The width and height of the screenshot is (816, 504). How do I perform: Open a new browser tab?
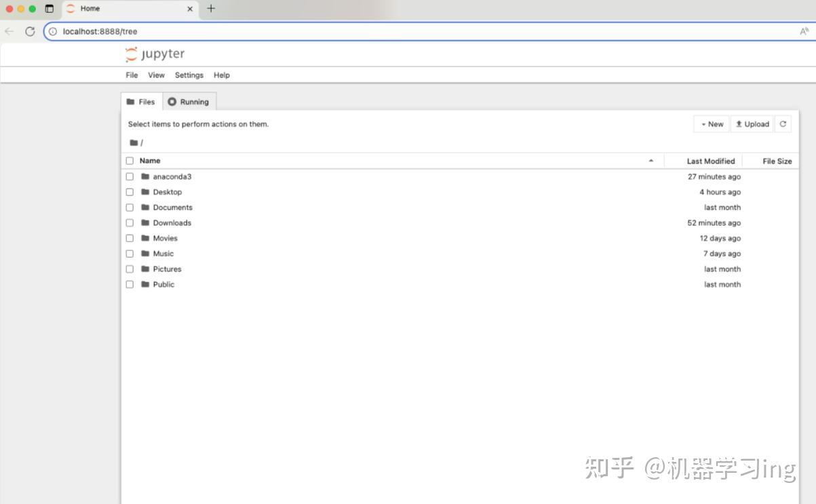pos(210,9)
